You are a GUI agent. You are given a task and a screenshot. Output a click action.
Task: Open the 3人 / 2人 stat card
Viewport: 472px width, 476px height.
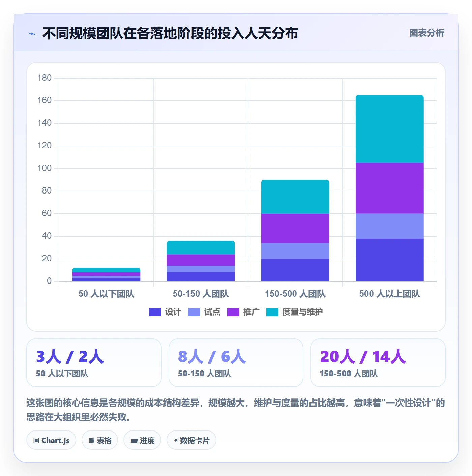coord(94,363)
